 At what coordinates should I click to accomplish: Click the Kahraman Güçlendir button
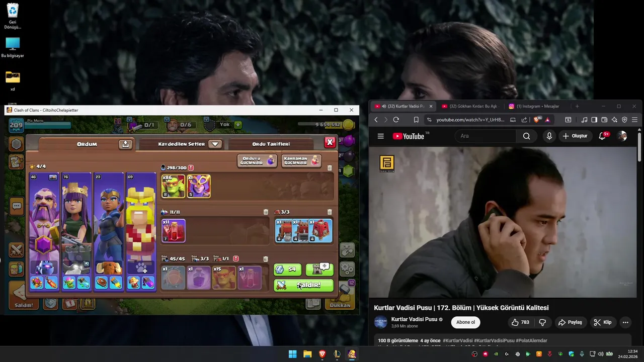301,161
